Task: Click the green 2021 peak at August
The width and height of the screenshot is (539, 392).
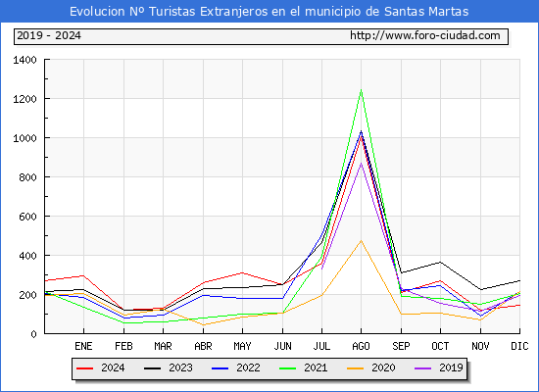Action: pos(361,90)
